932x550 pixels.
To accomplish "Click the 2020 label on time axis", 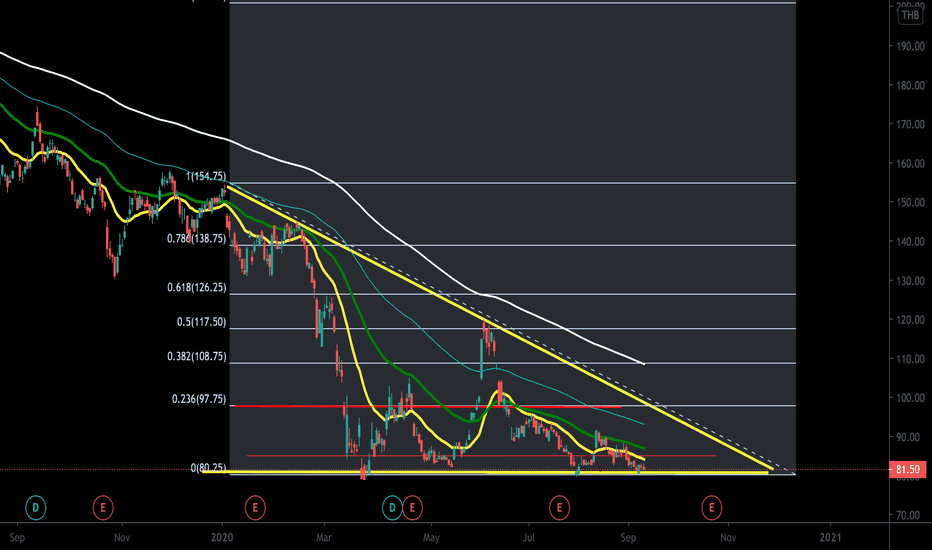I will point(222,538).
